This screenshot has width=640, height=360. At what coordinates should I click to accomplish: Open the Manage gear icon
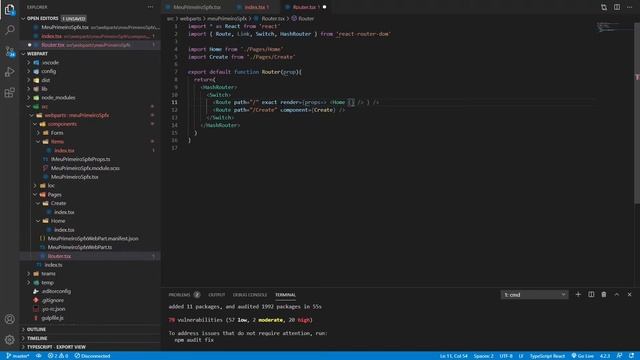tap(9, 339)
